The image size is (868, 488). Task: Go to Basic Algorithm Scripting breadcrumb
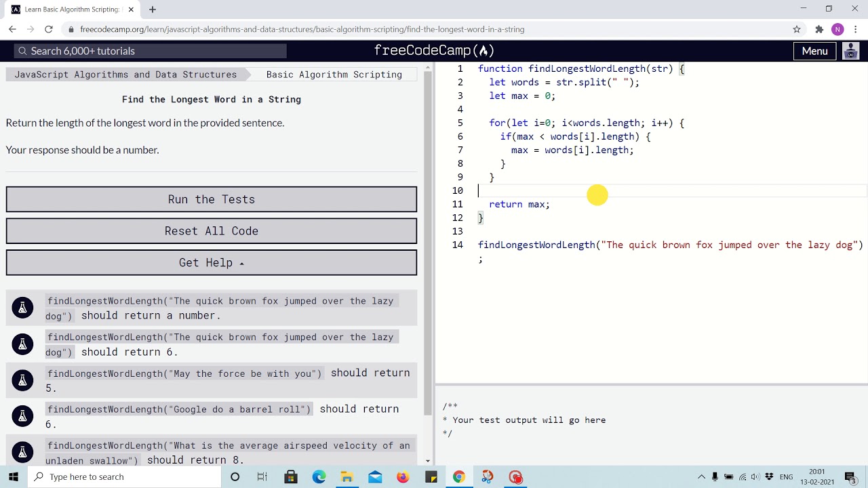[x=334, y=75]
